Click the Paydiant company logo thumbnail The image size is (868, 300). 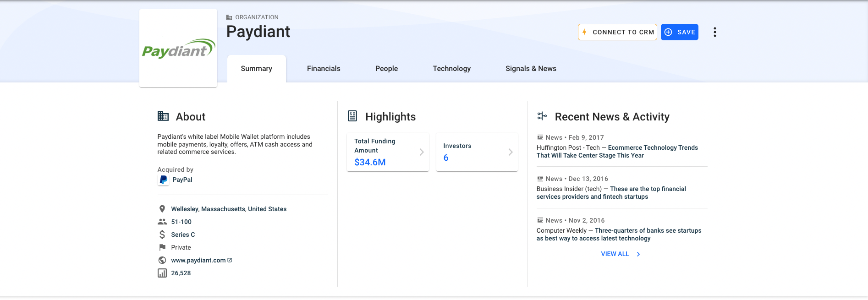point(178,48)
